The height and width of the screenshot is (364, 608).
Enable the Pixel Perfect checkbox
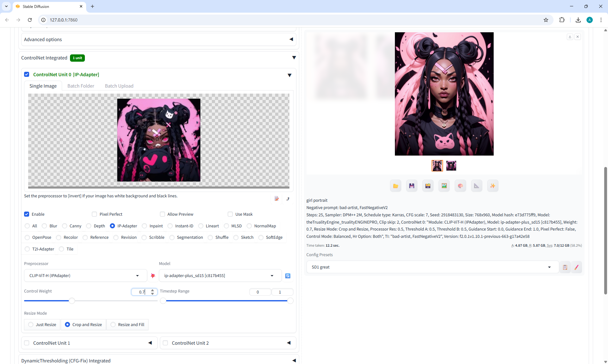[x=94, y=214]
